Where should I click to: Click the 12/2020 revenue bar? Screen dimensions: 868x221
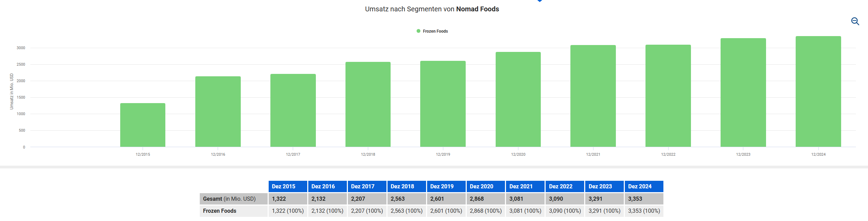click(518, 100)
